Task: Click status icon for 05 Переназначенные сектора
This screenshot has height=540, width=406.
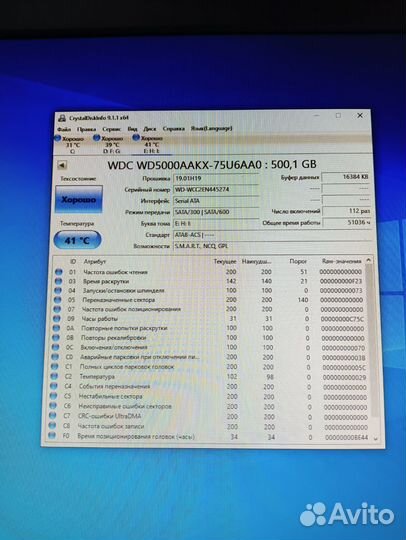Action: click(58, 300)
